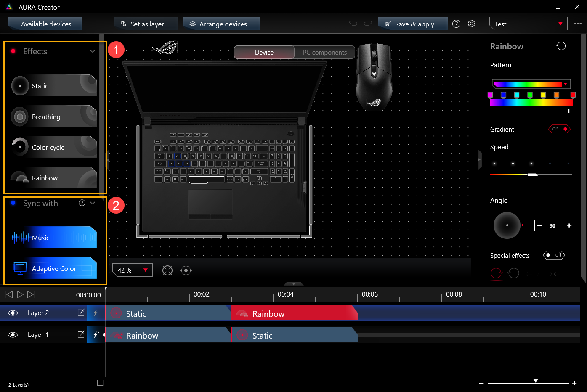The width and height of the screenshot is (587, 392).
Task: Show the Sync with help tooltip icon
Action: click(82, 203)
